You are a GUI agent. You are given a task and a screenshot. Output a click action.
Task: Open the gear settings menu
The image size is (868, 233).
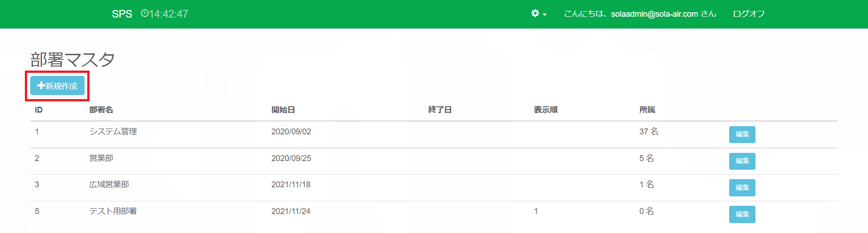[x=535, y=14]
